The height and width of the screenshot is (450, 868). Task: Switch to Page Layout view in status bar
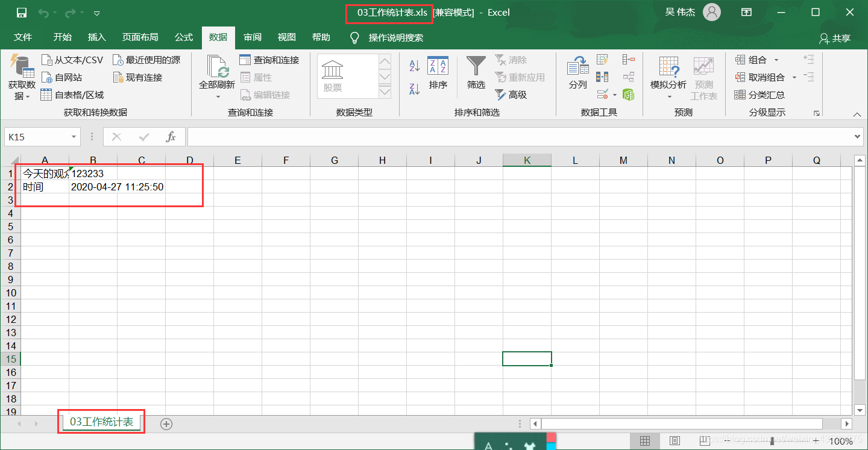(675, 441)
